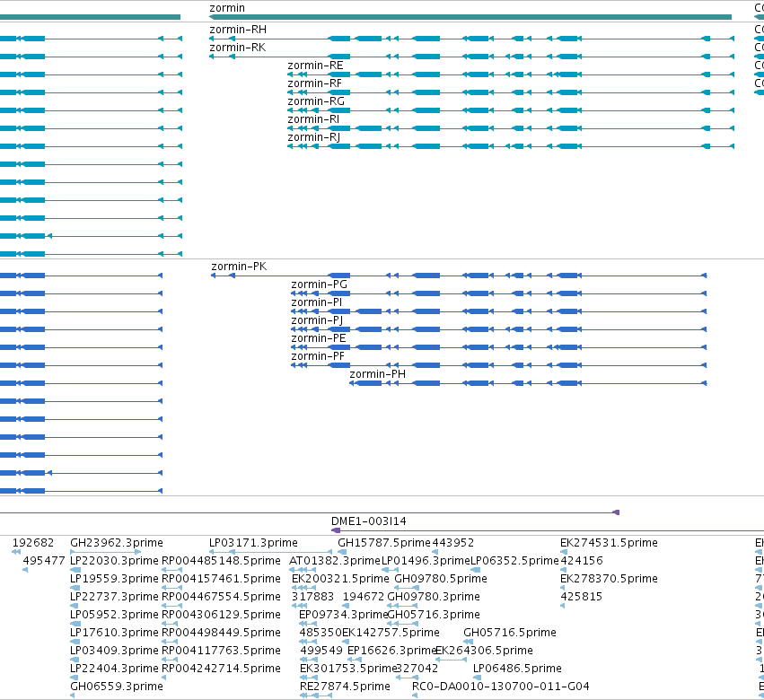Select GH05716.3prime EST
Screen dimensions: 764x700
pos(434,615)
